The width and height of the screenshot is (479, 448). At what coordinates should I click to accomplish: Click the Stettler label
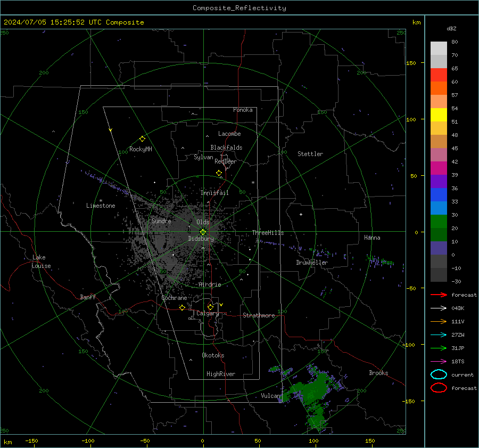click(310, 154)
